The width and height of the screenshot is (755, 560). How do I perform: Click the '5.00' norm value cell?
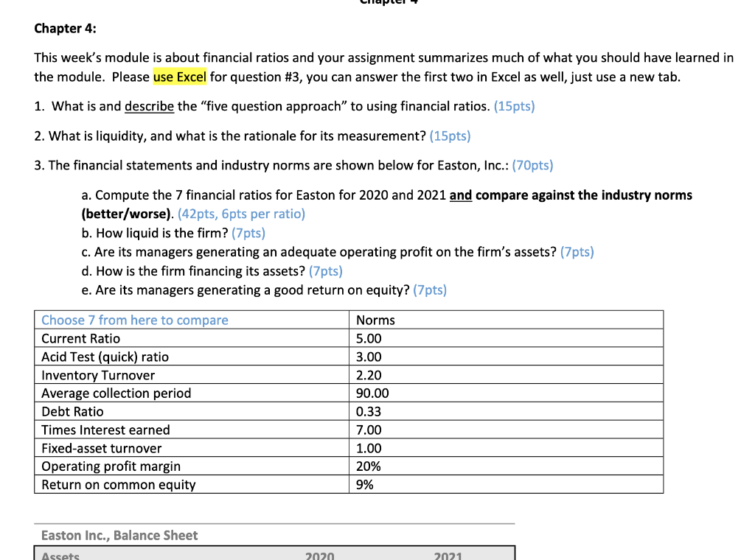point(366,338)
